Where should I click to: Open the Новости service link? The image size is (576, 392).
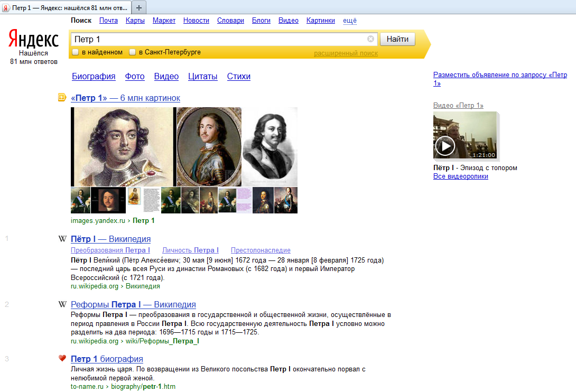196,21
